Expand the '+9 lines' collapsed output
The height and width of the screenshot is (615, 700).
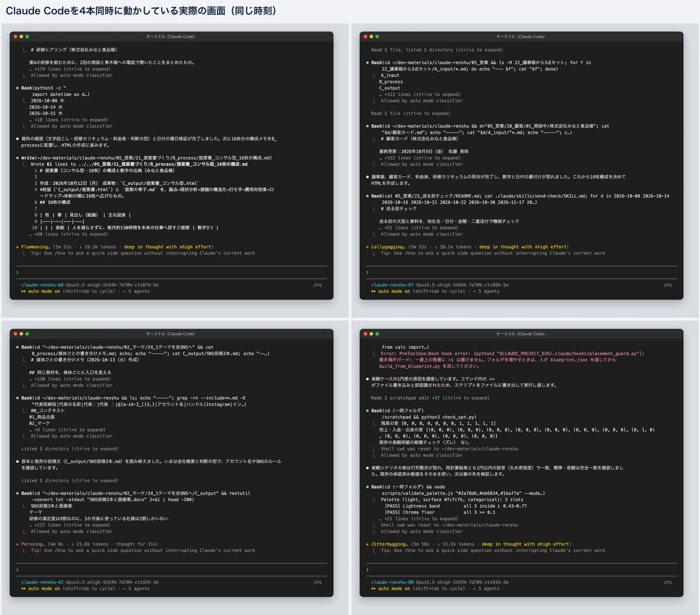[x=68, y=429]
